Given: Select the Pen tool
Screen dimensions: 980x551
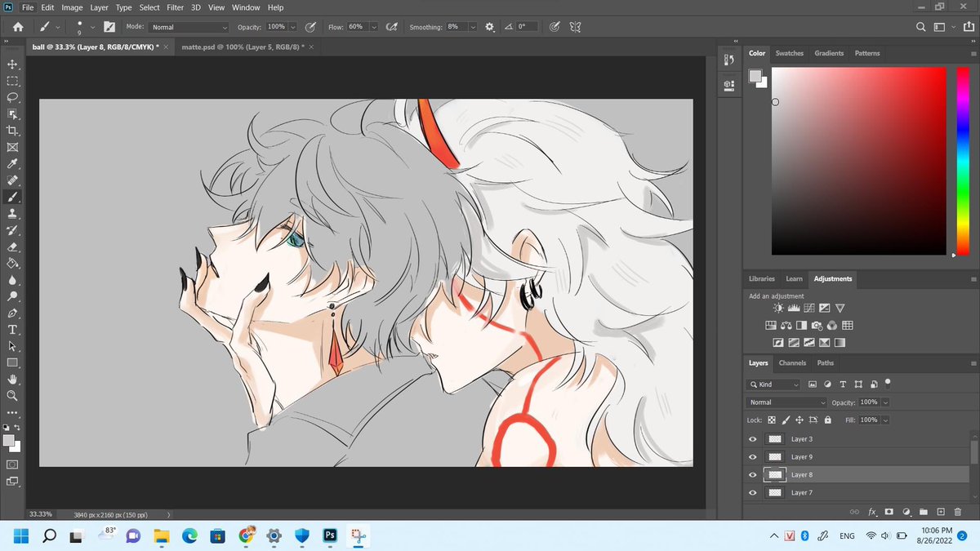Looking at the screenshot, I should click(12, 313).
